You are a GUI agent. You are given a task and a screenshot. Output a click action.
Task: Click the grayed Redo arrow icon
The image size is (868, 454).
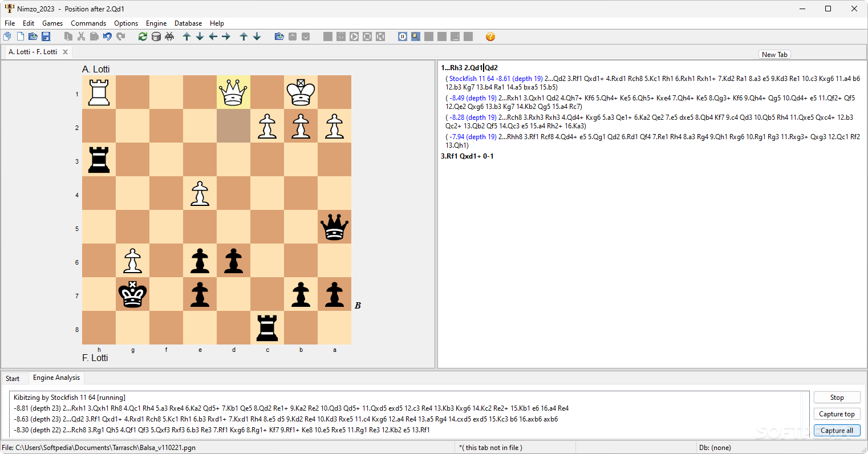120,37
